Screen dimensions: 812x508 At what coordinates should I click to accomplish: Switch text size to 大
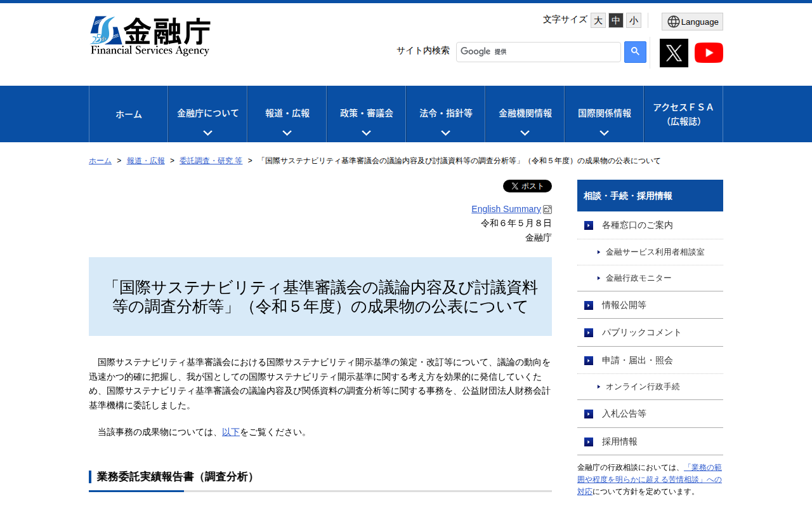597,20
